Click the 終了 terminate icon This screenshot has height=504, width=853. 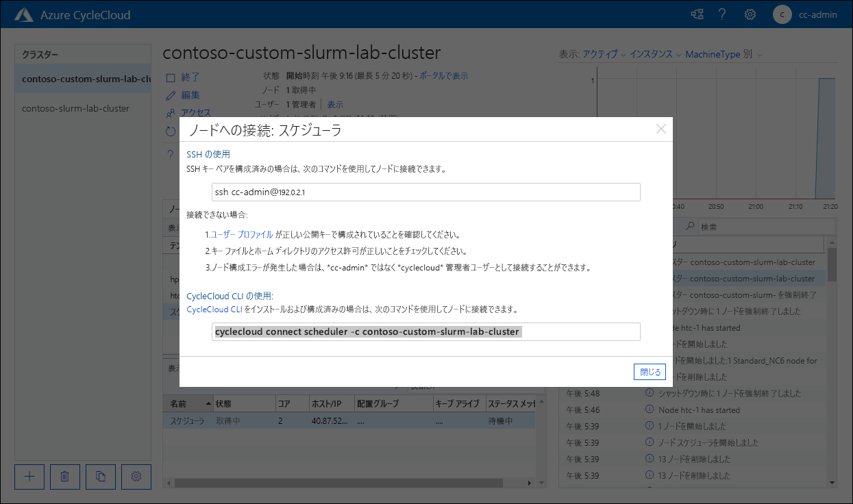click(x=170, y=76)
